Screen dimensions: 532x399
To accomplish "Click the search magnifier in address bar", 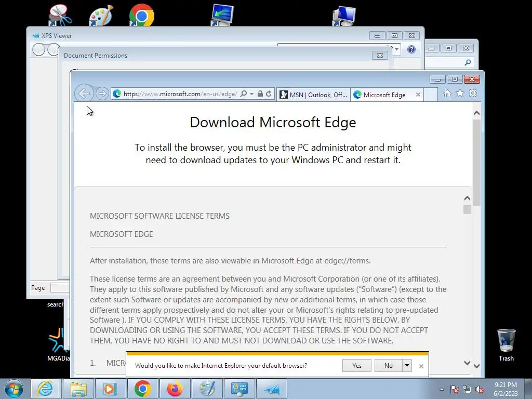I will coord(243,94).
